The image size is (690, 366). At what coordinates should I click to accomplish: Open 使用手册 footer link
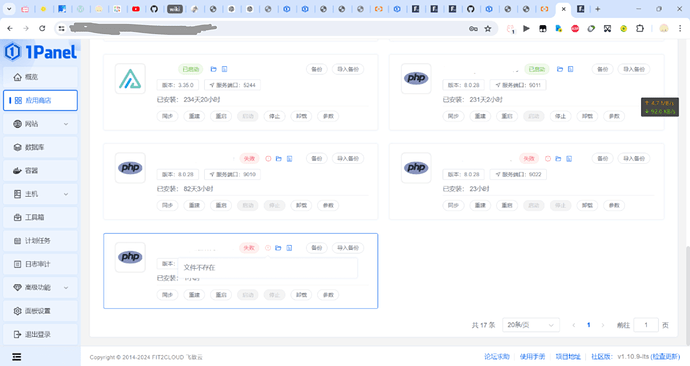(532, 357)
